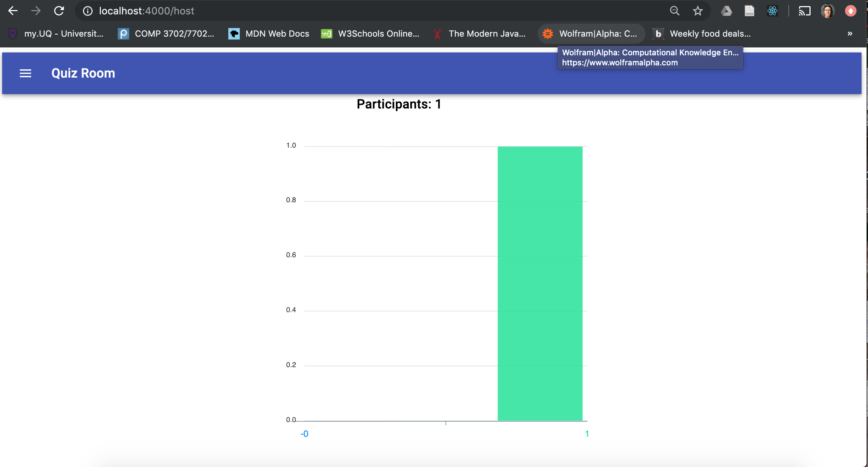
Task: Click the site info icon in the address bar
Action: [x=88, y=11]
